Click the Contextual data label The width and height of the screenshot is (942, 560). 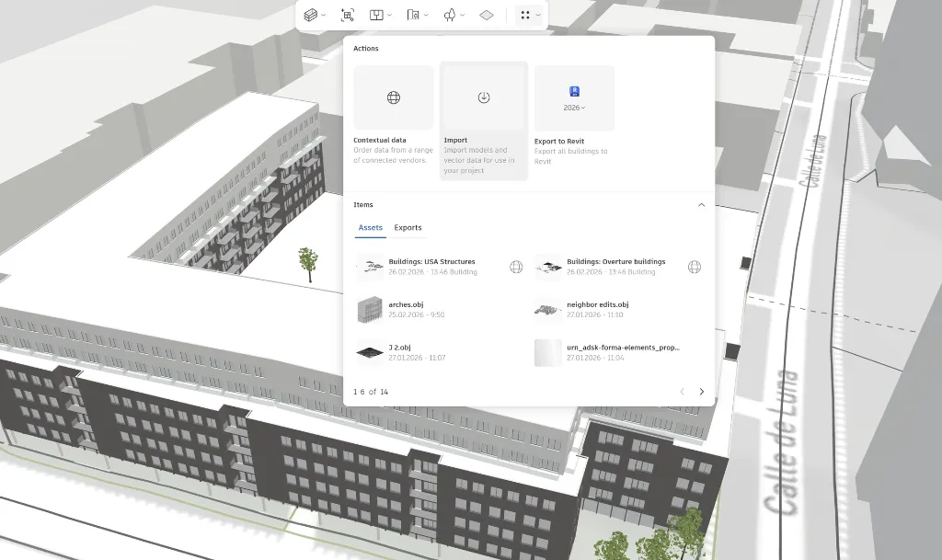pos(380,140)
